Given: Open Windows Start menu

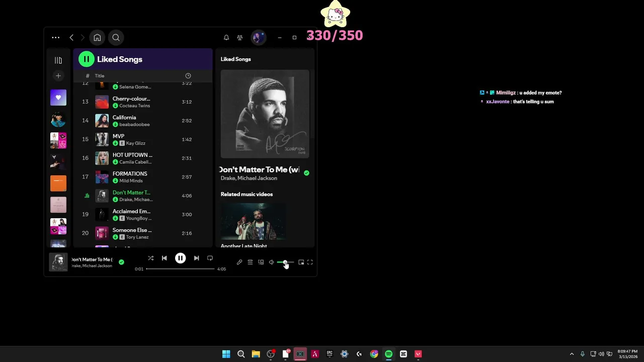Looking at the screenshot, I should [226, 354].
